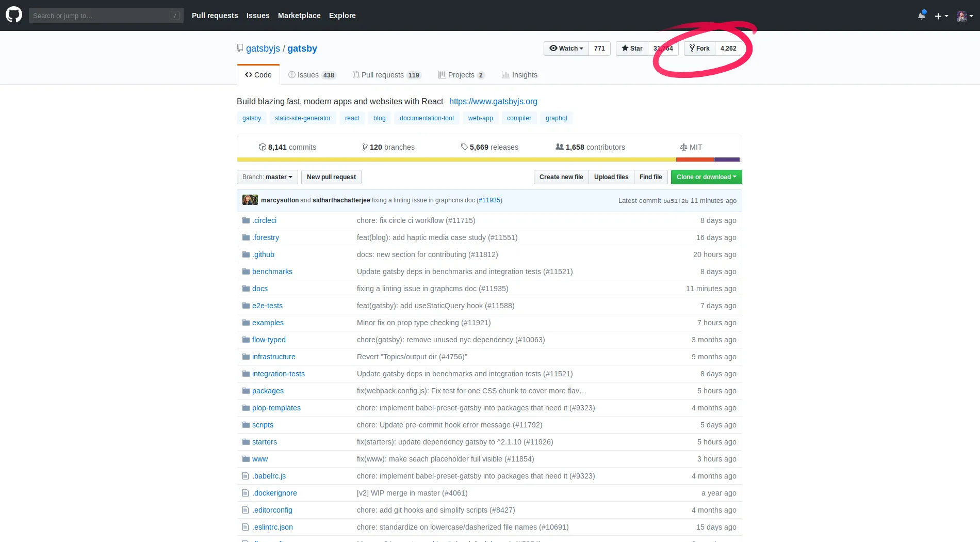View the 5,669 releases
This screenshot has height=542, width=980.
pos(489,147)
